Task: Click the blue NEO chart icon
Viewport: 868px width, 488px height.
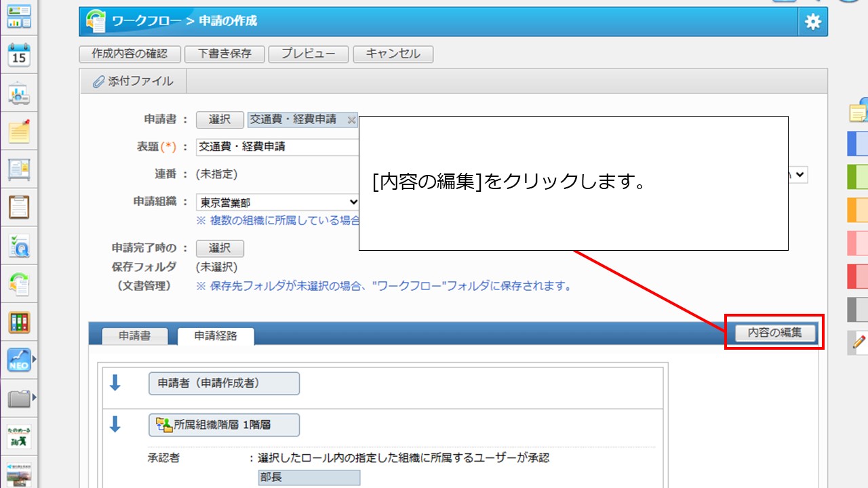Action: pyautogui.click(x=19, y=360)
